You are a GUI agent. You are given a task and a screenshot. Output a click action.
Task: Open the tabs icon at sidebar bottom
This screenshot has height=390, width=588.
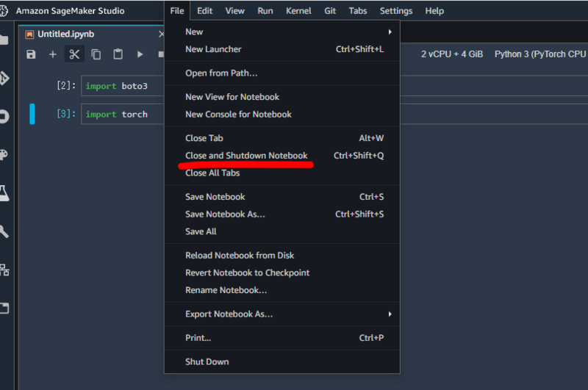(4, 308)
